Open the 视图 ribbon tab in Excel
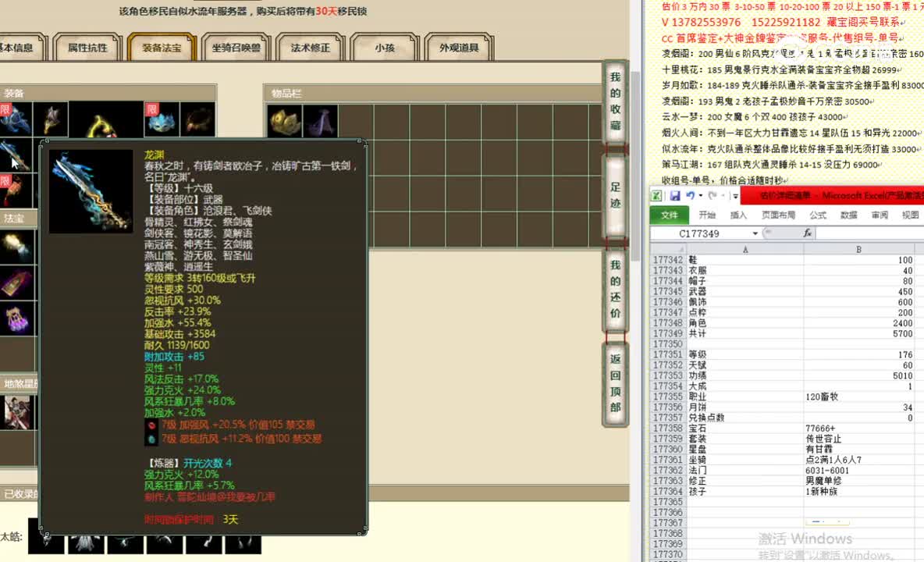This screenshot has width=924, height=562. 911,215
